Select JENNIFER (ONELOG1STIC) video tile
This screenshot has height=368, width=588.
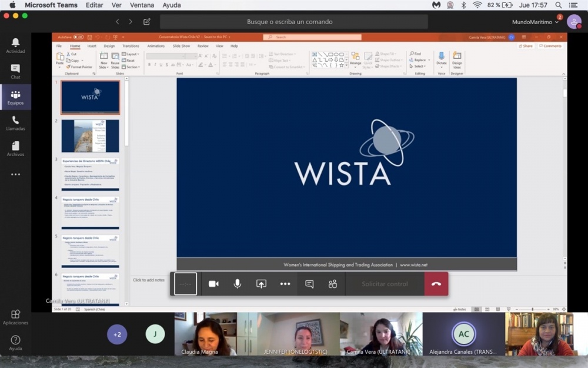point(299,334)
